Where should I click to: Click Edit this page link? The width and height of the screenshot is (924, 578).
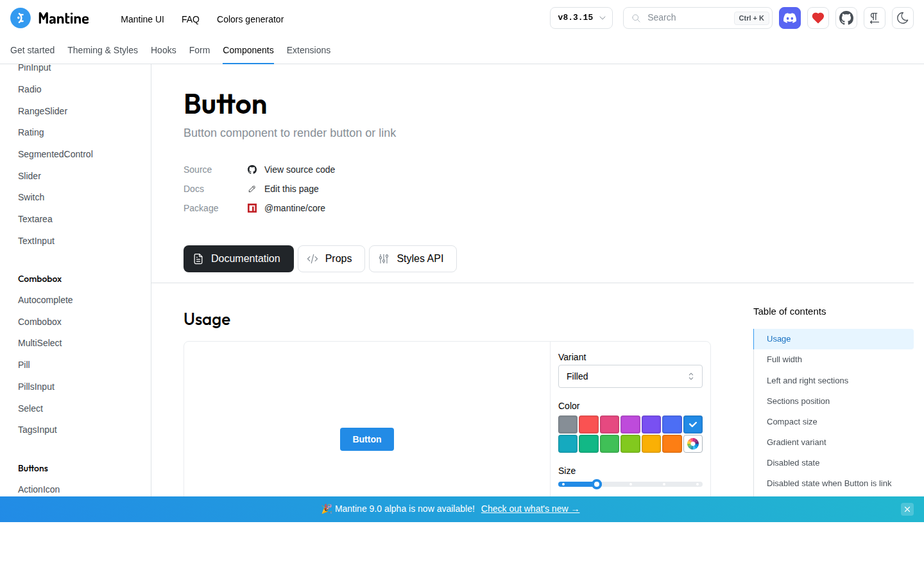click(x=291, y=189)
